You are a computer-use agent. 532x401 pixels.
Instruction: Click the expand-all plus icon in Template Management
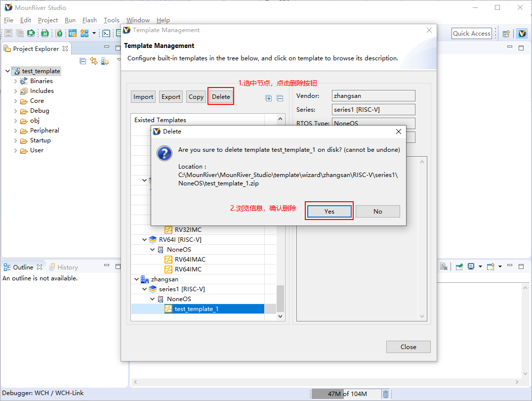pyautogui.click(x=269, y=98)
